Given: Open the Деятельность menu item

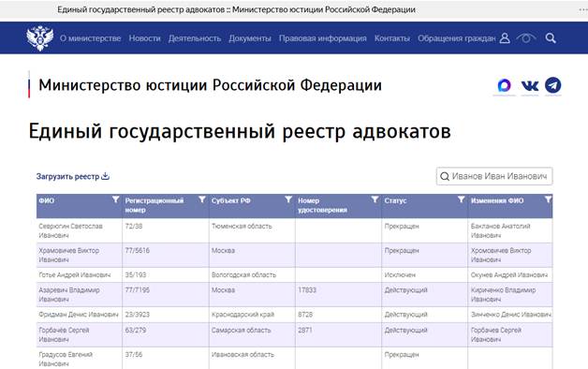Looking at the screenshot, I should tap(195, 38).
